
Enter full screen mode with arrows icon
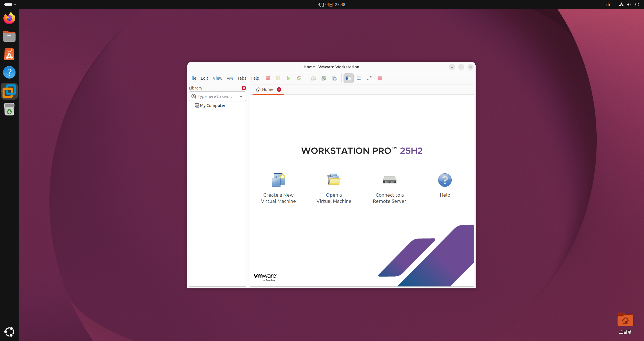369,78
